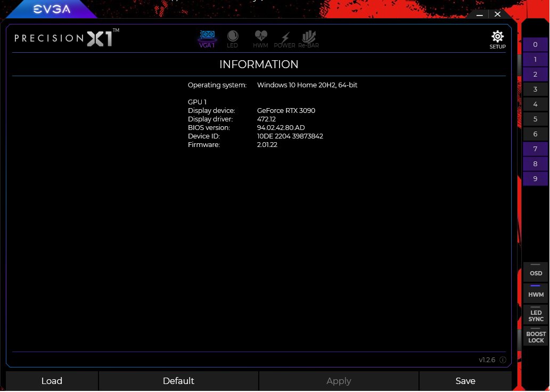Select profile slot 7
550x392 pixels.
pos(535,149)
